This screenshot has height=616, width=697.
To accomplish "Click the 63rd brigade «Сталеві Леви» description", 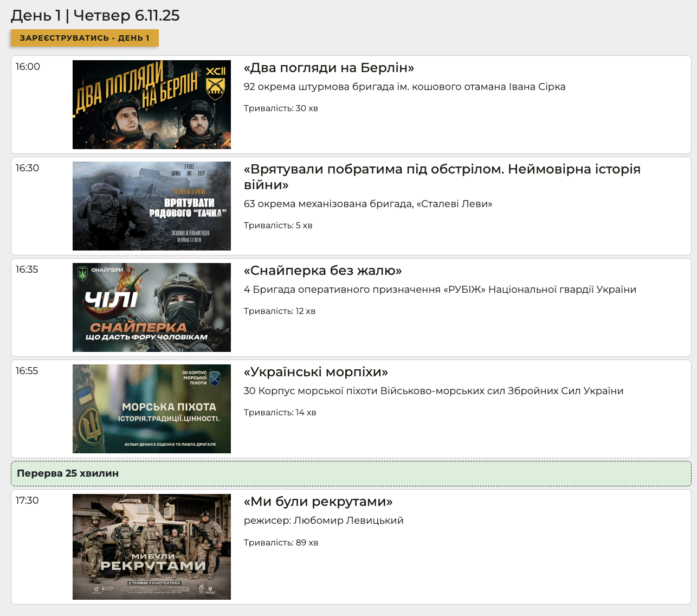I will pyautogui.click(x=368, y=204).
